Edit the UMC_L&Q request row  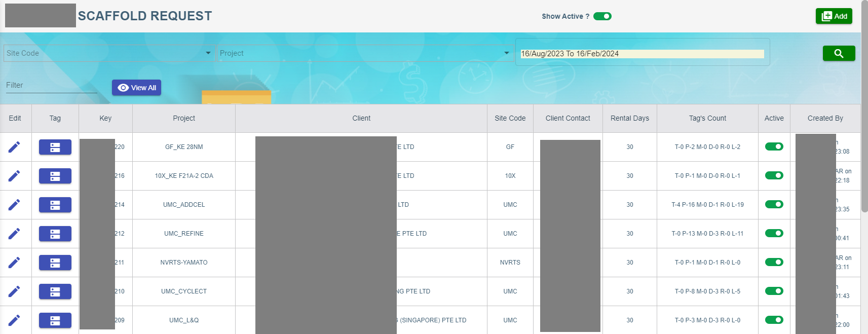click(14, 320)
